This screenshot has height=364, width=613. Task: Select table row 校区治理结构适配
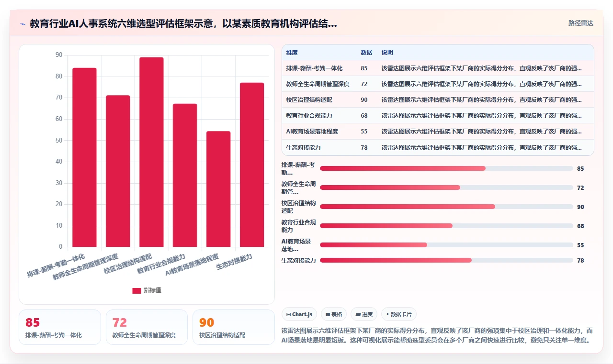pos(438,100)
